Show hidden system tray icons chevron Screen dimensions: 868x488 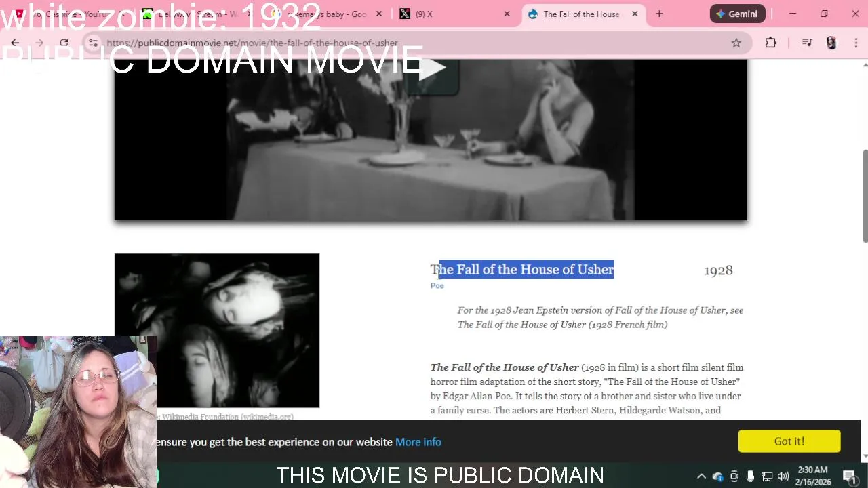coord(701,476)
